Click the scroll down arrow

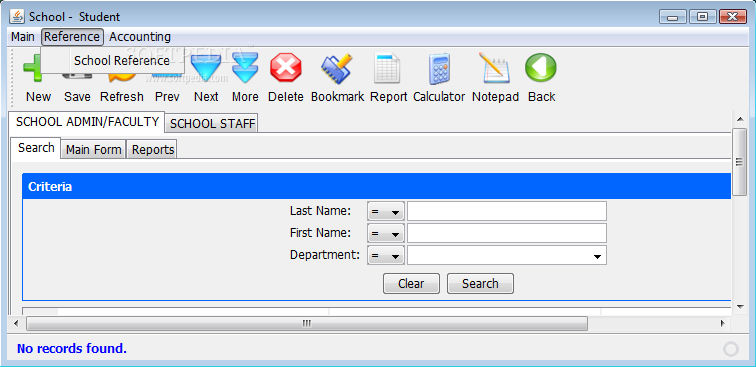click(740, 307)
